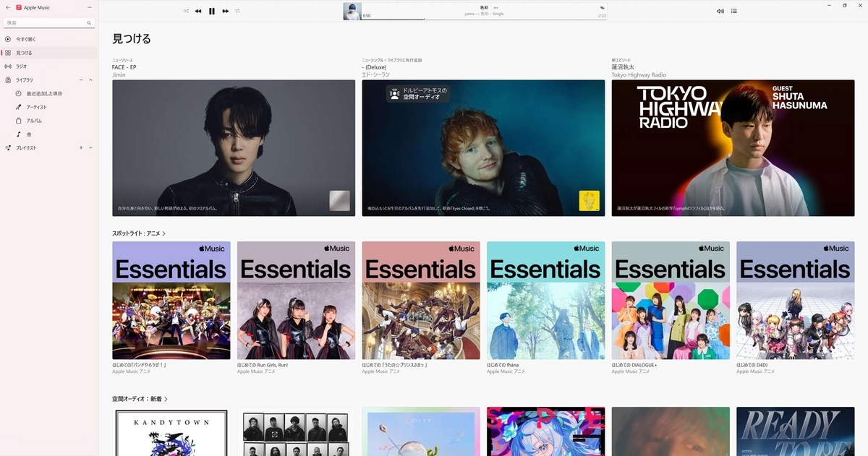868x456 pixels.
Task: Focus the 検索 search field
Action: [x=49, y=23]
